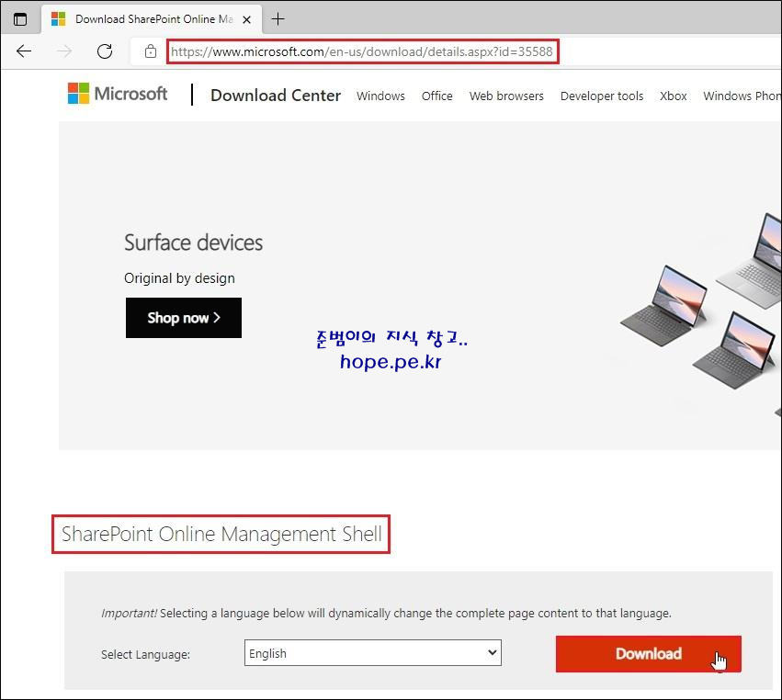
Task: Click the Microsoft logo
Action: coord(118,93)
